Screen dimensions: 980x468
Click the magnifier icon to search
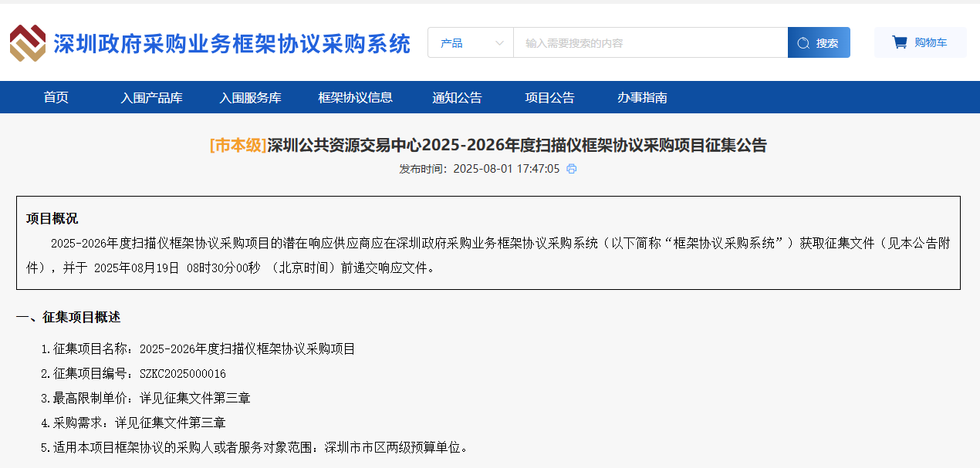(803, 42)
